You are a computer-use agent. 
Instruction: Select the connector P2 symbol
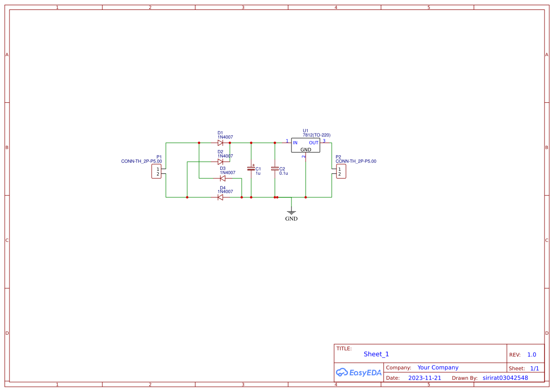[340, 171]
